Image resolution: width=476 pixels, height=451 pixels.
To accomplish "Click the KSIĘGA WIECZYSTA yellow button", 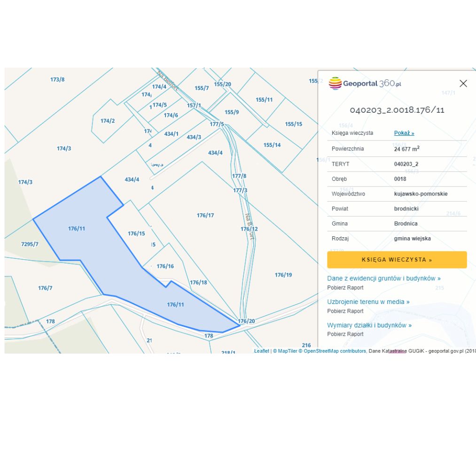I will click(397, 260).
